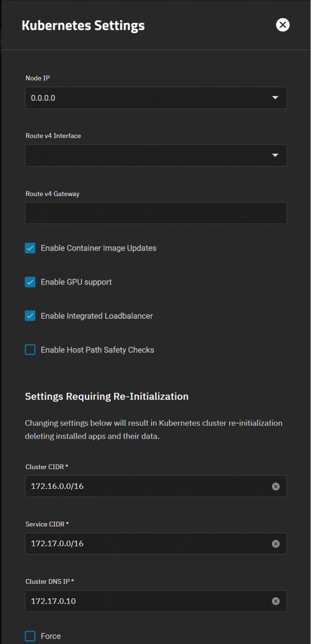Clear the Cluster CIDR field value
This screenshot has height=644, width=311.
[276, 486]
